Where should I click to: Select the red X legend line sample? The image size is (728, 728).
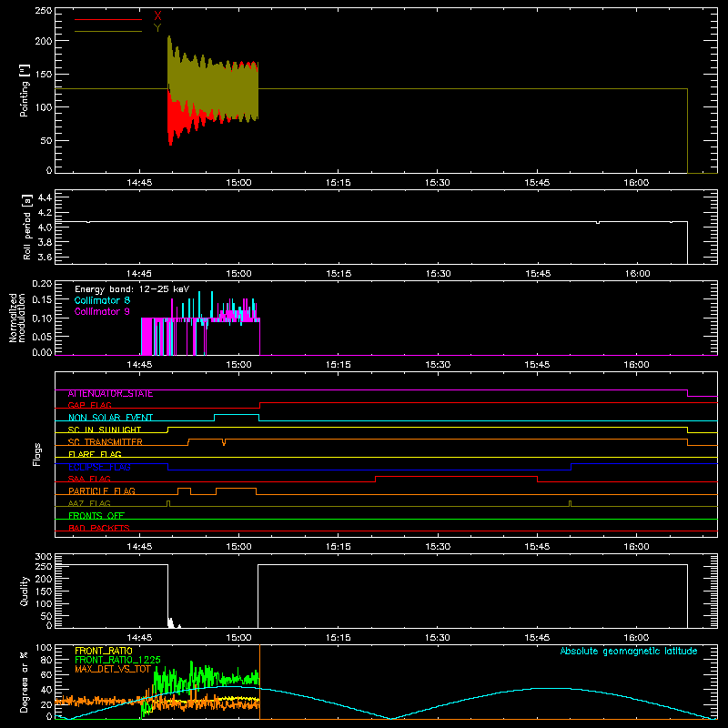pos(108,19)
